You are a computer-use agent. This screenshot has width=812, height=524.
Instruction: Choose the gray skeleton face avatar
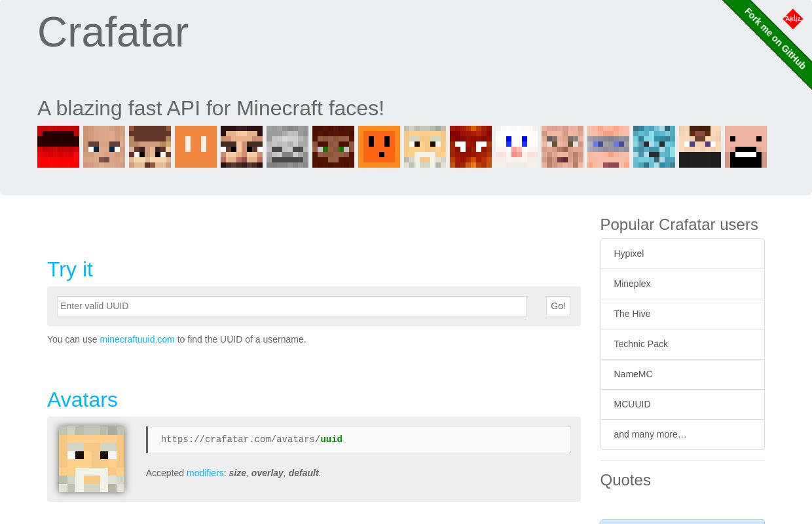click(287, 147)
